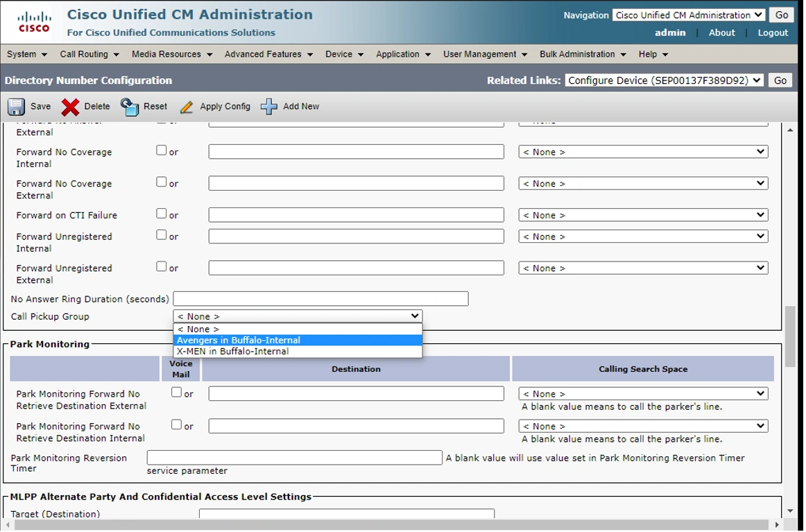Click Park Monitoring Reversion Timer field

coord(295,458)
